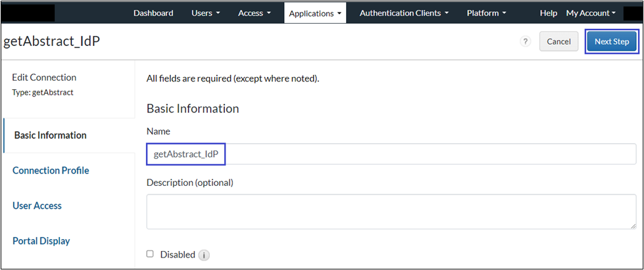The image size is (644, 270).
Task: Open the Applications dropdown menu
Action: 315,12
